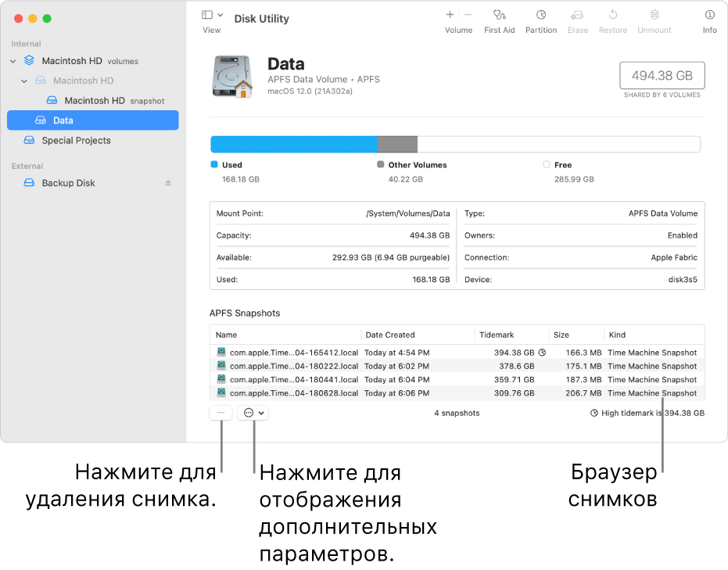Click the blue Used segment of storage bar
This screenshot has width=728, height=570.
click(294, 145)
